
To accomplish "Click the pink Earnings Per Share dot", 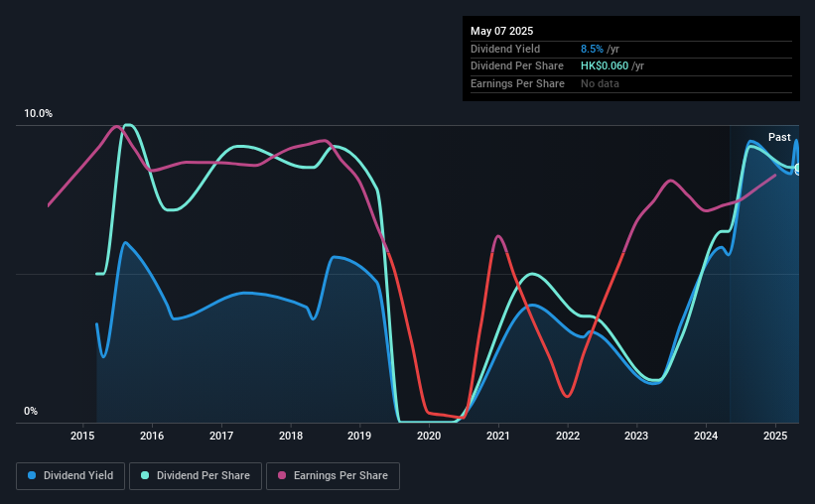I will click(282, 475).
